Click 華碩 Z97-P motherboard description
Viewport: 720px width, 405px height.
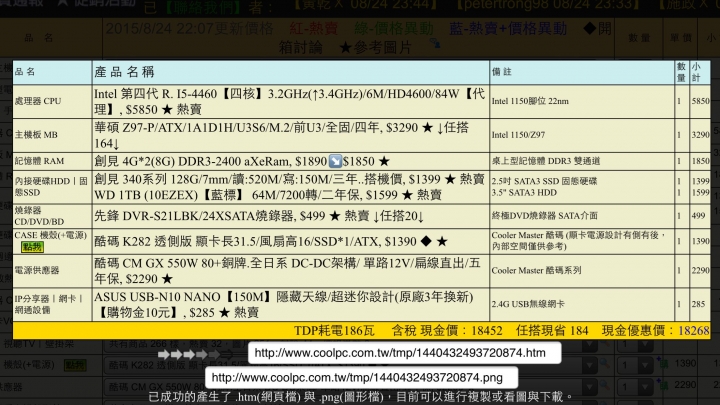pyautogui.click(x=281, y=135)
